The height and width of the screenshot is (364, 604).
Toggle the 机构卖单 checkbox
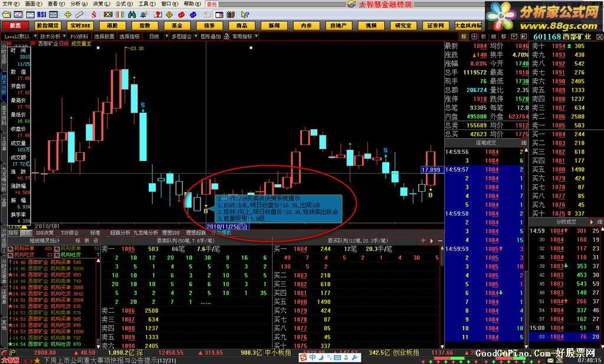(x=57, y=249)
